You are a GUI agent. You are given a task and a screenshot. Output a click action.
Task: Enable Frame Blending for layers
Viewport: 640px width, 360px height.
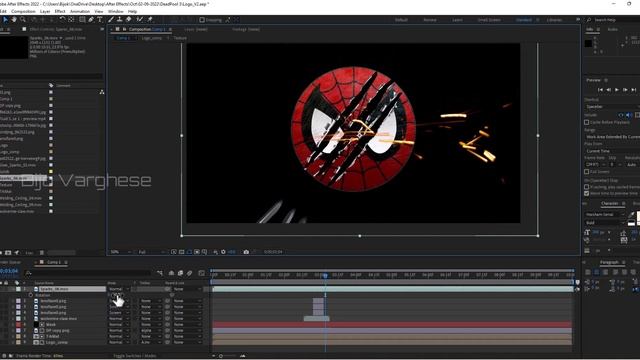[180, 273]
